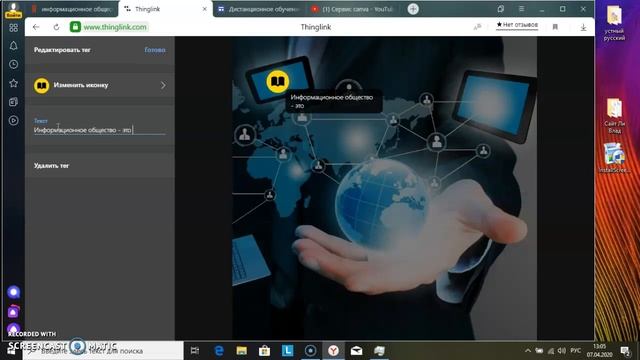This screenshot has height=360, width=640.
Task: Expand the Изменить иконку chevron arrow
Action: pyautogui.click(x=163, y=85)
